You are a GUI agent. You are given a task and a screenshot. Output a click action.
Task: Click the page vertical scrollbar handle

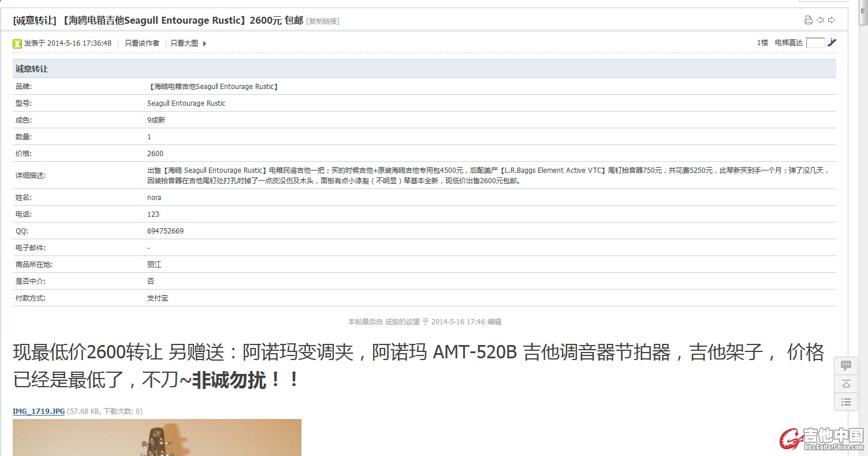tap(863, 13)
